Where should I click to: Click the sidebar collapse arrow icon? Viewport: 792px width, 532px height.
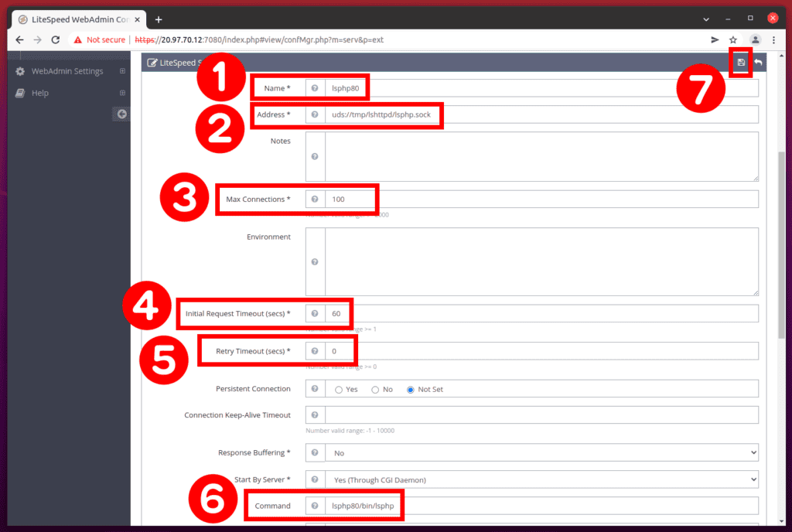[121, 114]
